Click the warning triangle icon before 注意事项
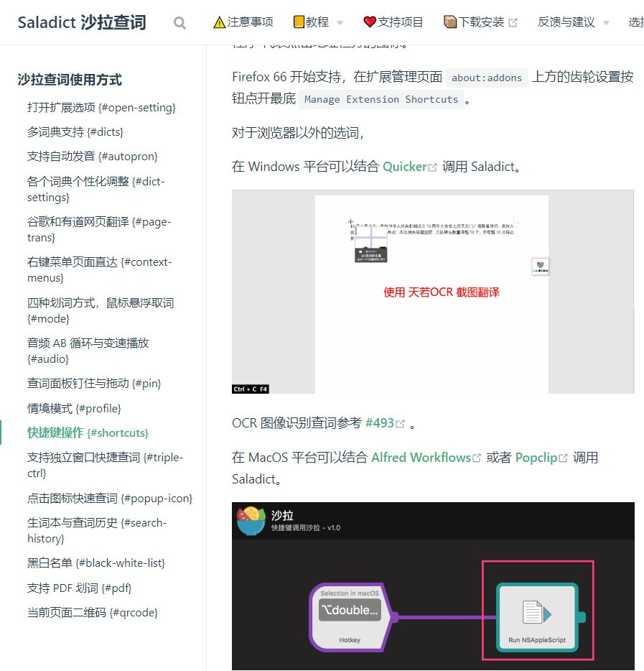Image resolution: width=644 pixels, height=671 pixels. [x=220, y=22]
